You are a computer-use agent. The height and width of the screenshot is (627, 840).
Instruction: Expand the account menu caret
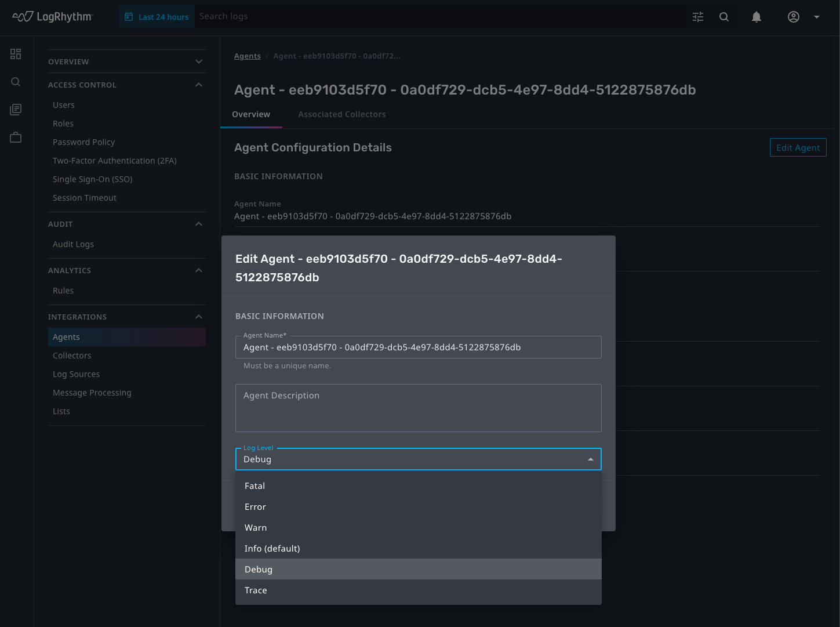[x=817, y=17]
